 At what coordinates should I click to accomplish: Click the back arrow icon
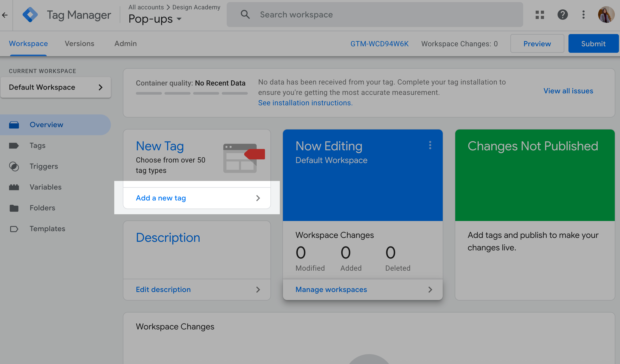[5, 15]
